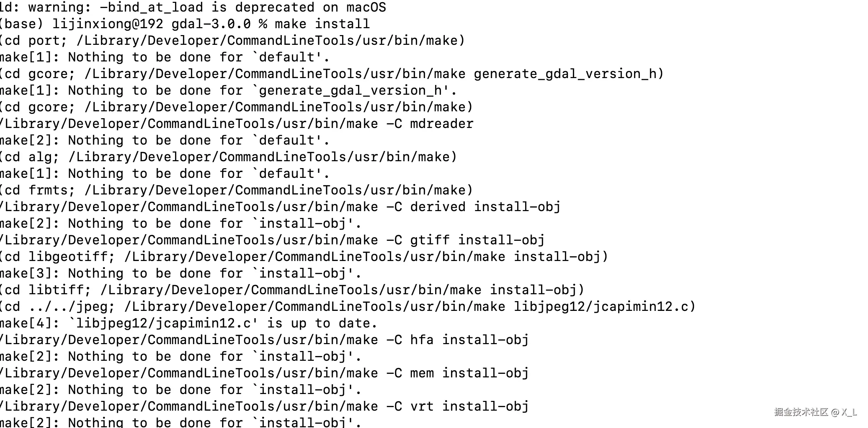
Task: Click the "cd frmts" command line
Action: pos(236,190)
